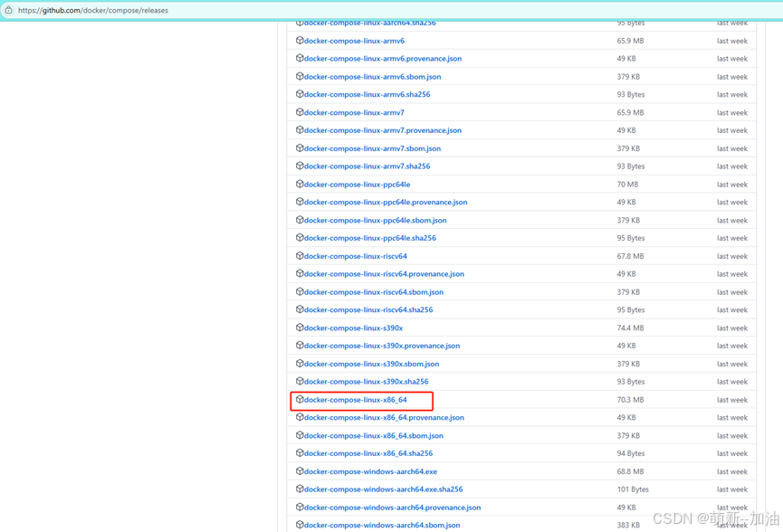Image resolution: width=783 pixels, height=532 pixels.
Task: Click package icon beside linux-s390x.sbom.json
Action: (300, 364)
